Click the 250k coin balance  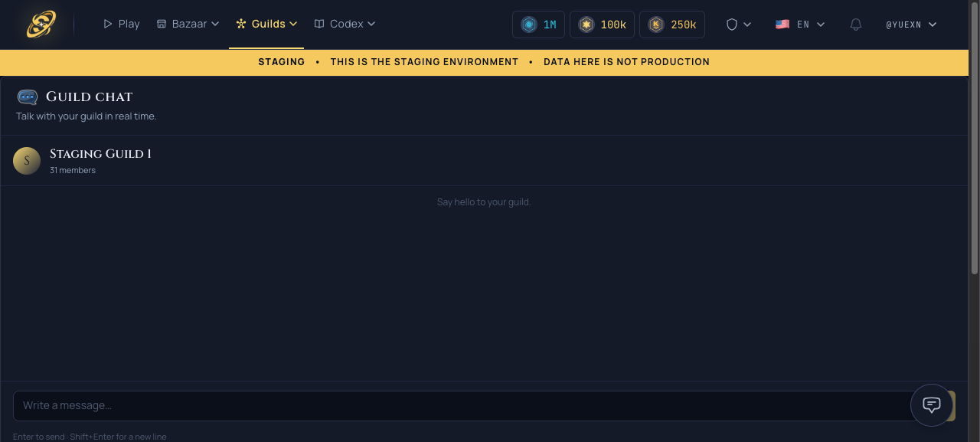pyautogui.click(x=672, y=25)
